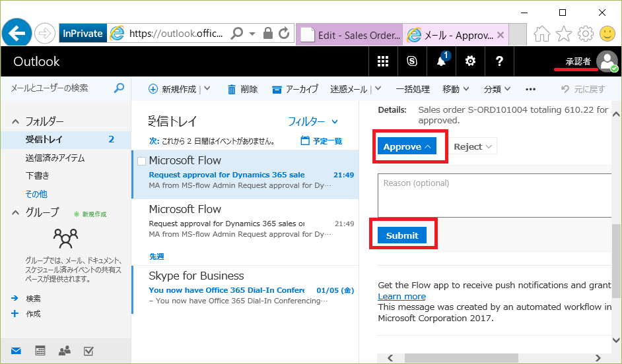Click the smiley feedback icon

click(x=607, y=34)
